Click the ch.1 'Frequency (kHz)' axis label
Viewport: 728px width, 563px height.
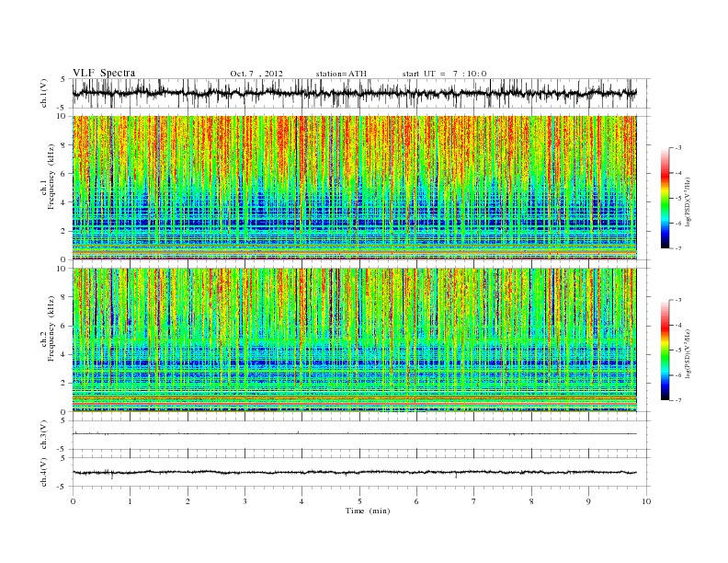point(51,176)
